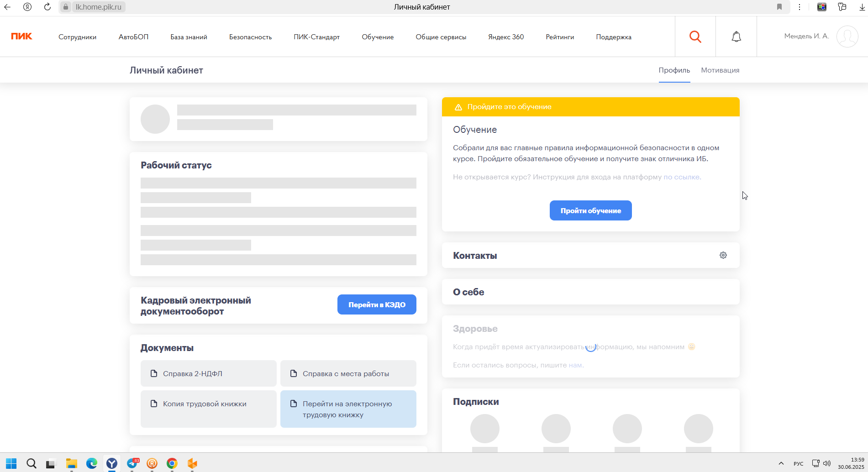Click the browser back arrow

coord(7,7)
